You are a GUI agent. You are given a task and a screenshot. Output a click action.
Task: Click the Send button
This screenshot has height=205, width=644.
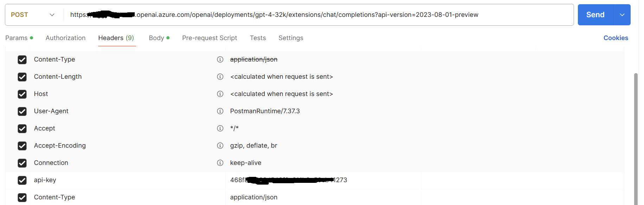tap(595, 15)
